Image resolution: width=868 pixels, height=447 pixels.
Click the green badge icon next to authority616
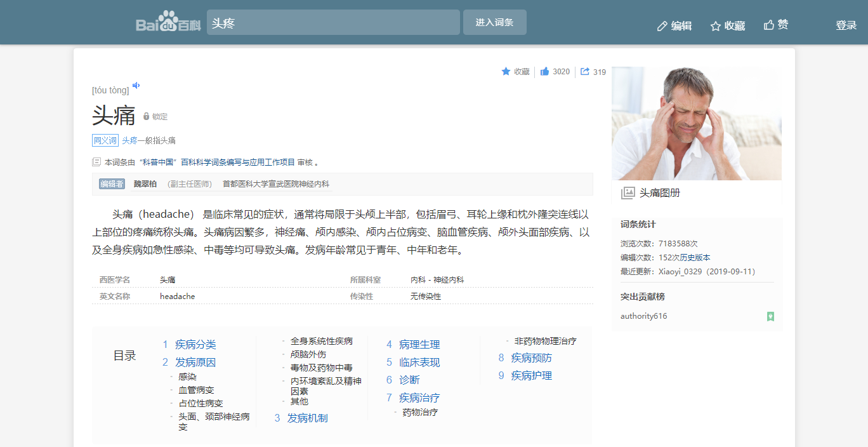pos(770,316)
